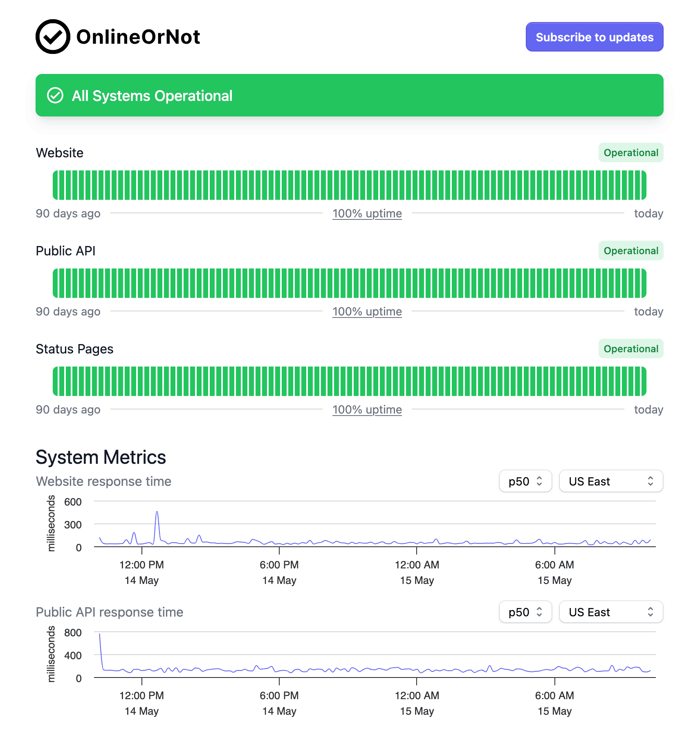The image size is (700, 729).
Task: Open the 100% uptime link under Public API
Action: tap(366, 311)
